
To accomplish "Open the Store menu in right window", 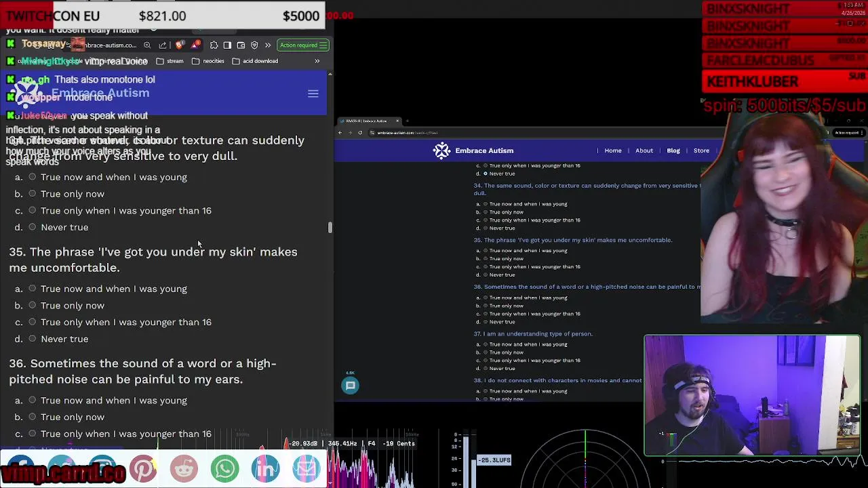I will point(701,150).
